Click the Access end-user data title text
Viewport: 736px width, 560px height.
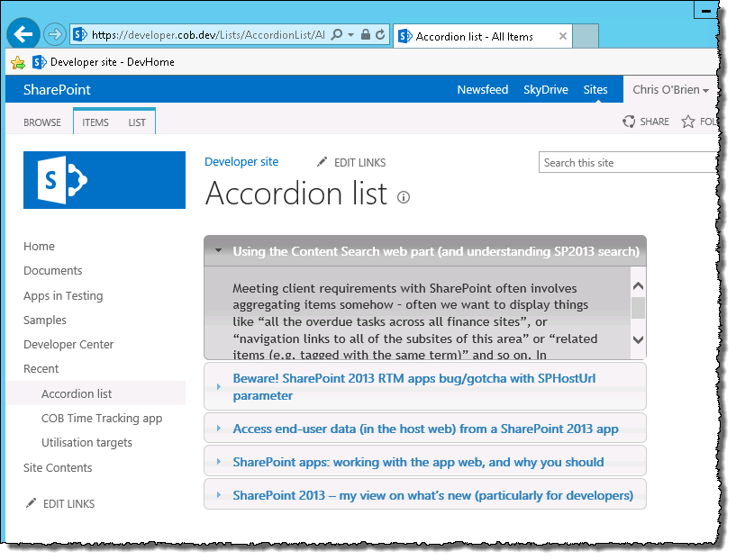[426, 429]
